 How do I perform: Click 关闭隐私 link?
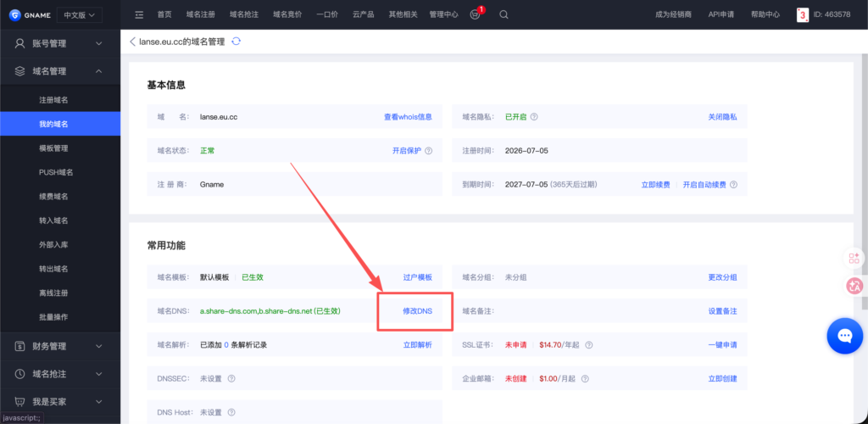coord(722,117)
